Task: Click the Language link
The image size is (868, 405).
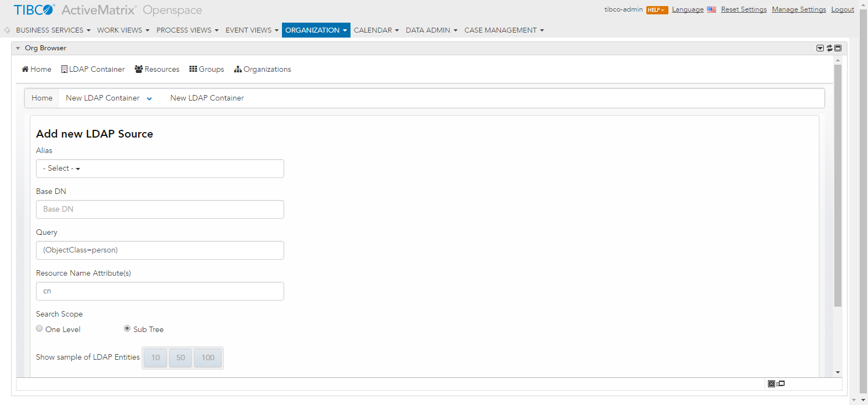Action: 688,9
